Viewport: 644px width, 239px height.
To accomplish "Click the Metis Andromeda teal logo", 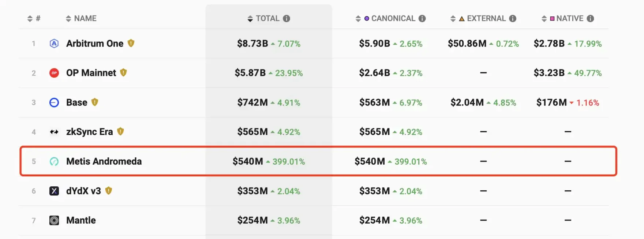I will point(54,161).
